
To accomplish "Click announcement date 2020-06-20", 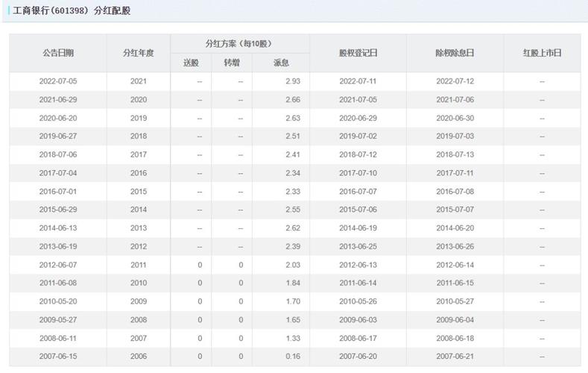I will (58, 118).
